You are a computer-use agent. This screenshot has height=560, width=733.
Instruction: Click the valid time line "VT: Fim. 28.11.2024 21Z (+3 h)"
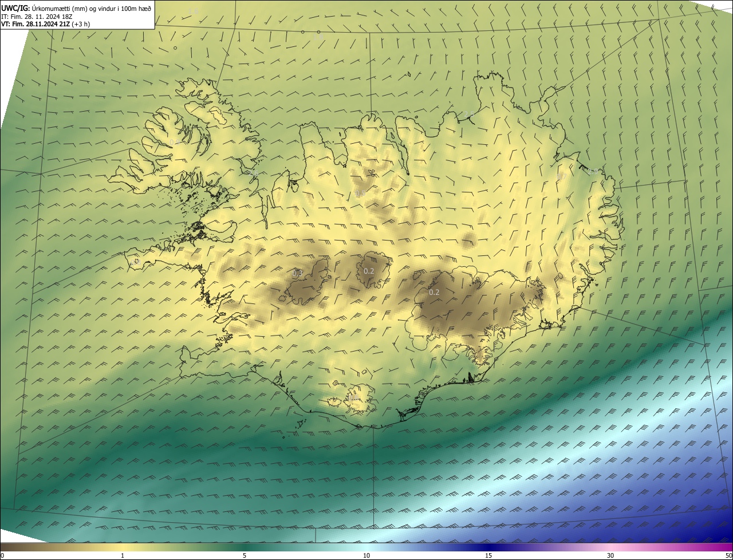coord(45,24)
